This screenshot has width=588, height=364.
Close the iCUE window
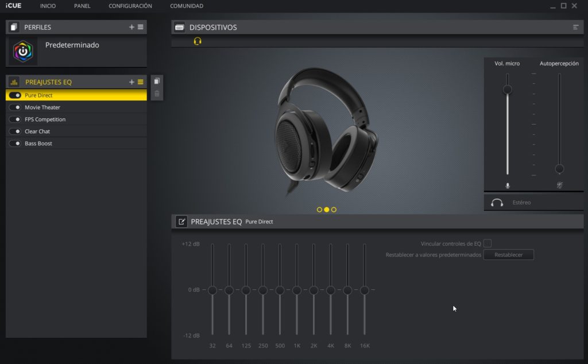point(574,6)
